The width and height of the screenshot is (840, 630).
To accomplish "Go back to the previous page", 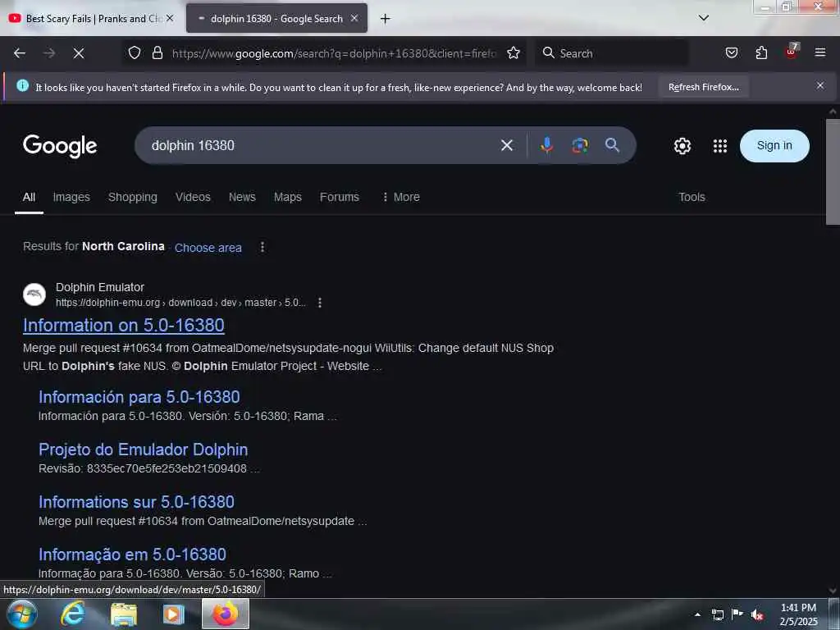I will pos(20,53).
